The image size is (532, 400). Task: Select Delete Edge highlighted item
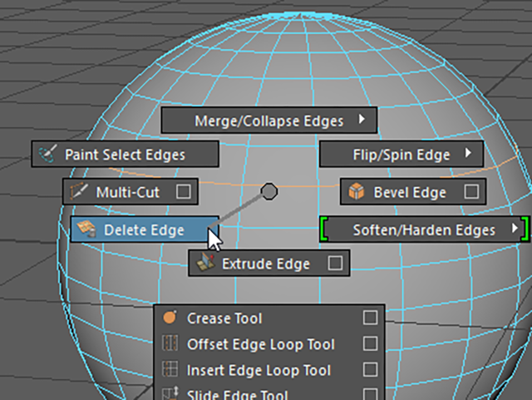point(145,230)
